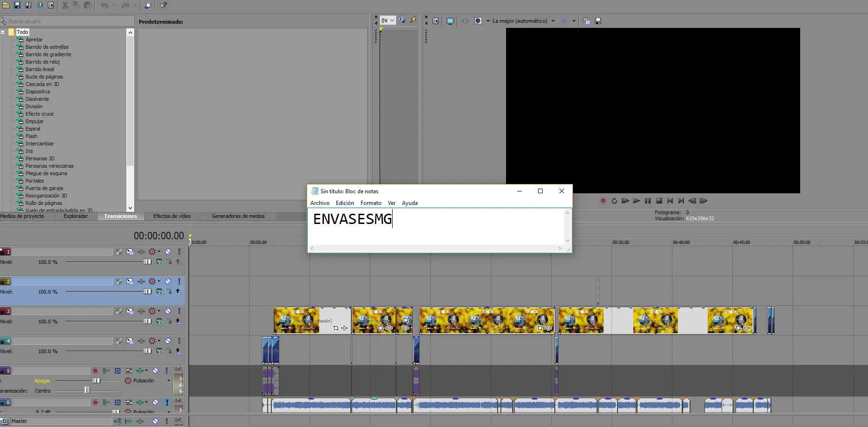Viewport: 868px width, 427px height.
Task: Switch to the Medios de proyecto tab
Action: 22,216
